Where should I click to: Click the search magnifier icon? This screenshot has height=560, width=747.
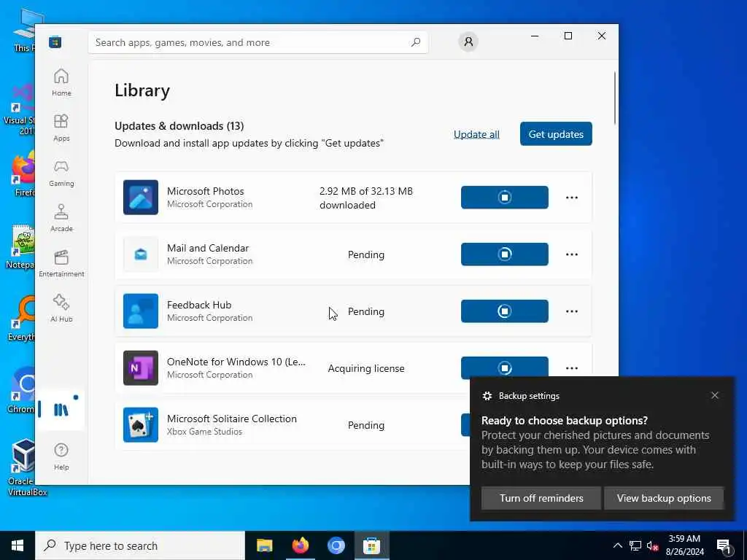(415, 42)
